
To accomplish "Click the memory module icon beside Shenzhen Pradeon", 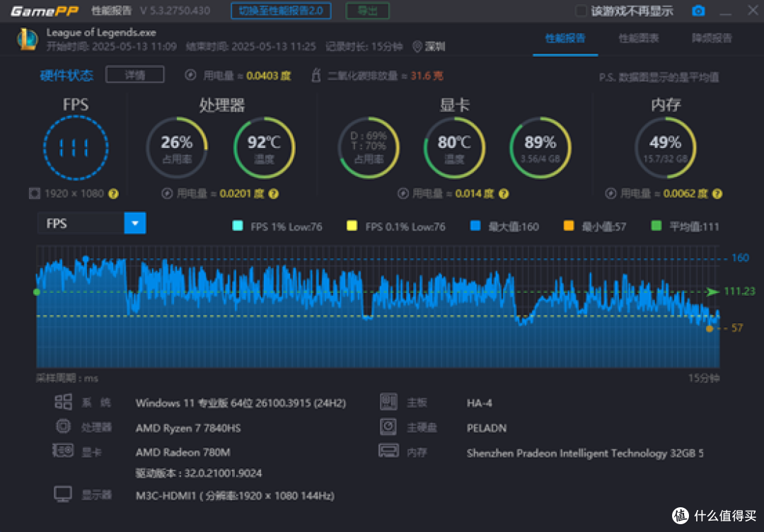I will 389,451.
